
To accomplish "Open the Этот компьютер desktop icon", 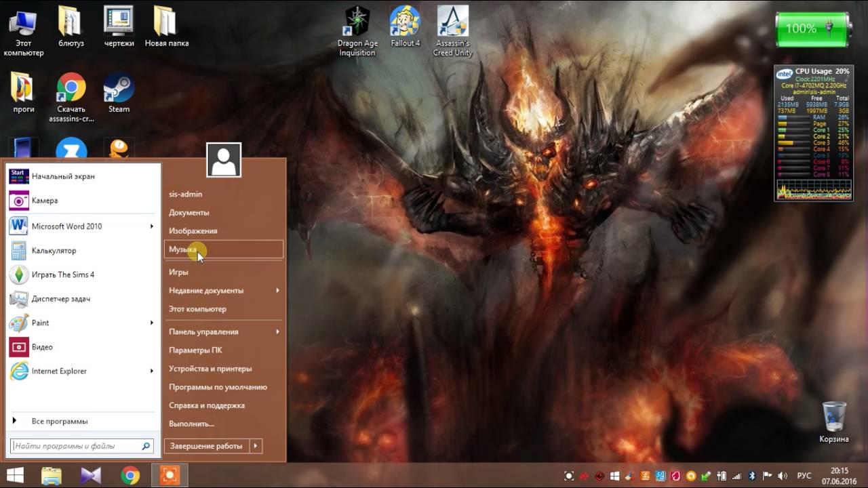I will click(23, 32).
